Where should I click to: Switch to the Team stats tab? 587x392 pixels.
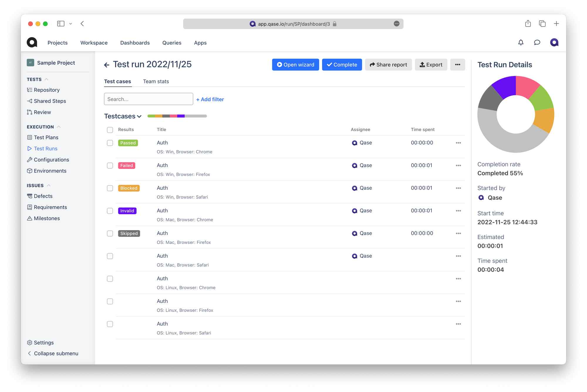click(156, 82)
